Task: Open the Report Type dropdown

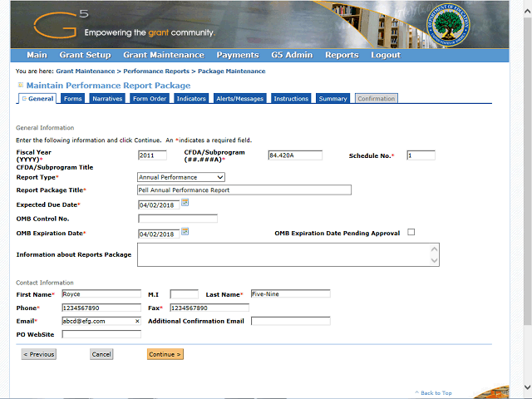Action: click(181, 177)
